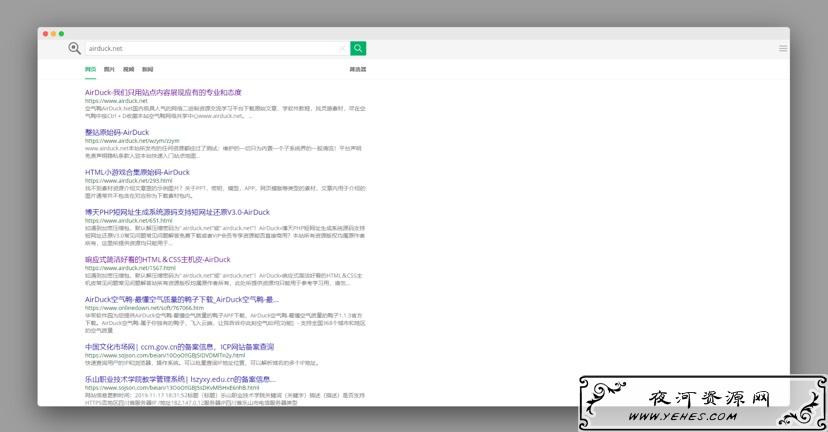Switch to the 图片 tab
828x432 pixels.
[x=109, y=69]
